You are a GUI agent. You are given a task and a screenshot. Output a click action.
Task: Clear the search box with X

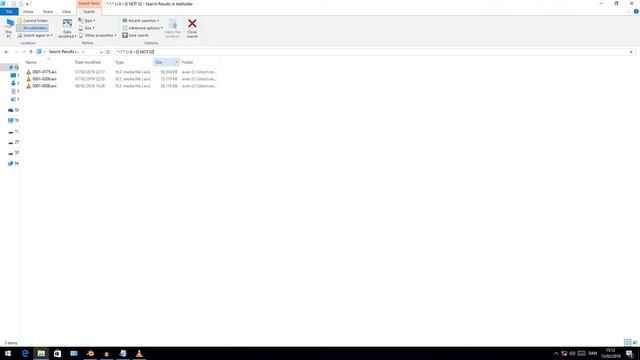coord(631,52)
